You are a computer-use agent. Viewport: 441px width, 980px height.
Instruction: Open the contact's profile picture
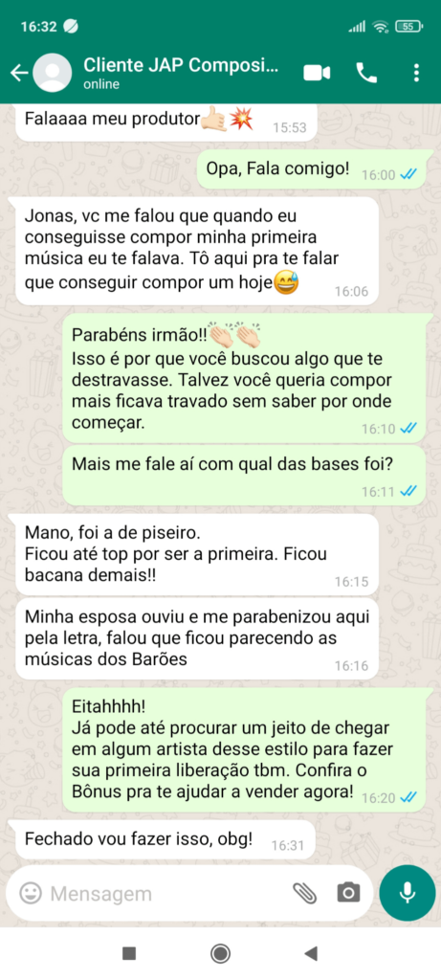52,73
